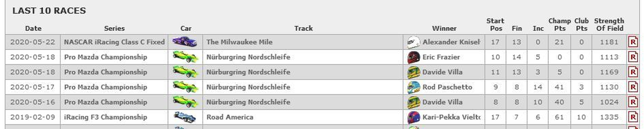Click Alexander Knisel's white helmet icon

pyautogui.click(x=414, y=42)
